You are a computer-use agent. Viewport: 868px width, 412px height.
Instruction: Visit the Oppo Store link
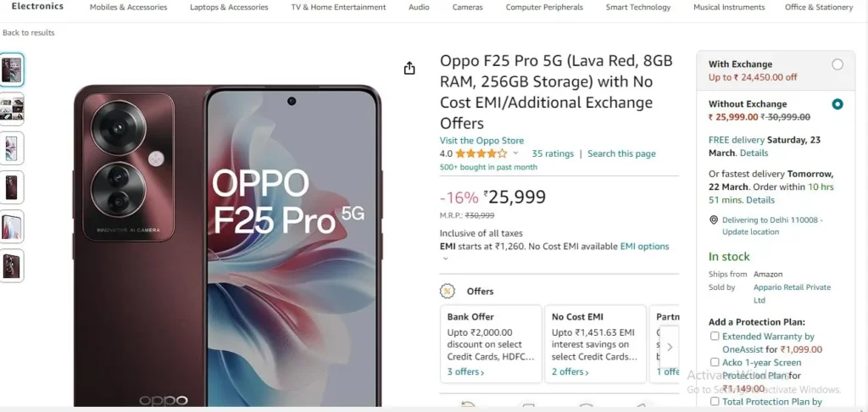[481, 141]
